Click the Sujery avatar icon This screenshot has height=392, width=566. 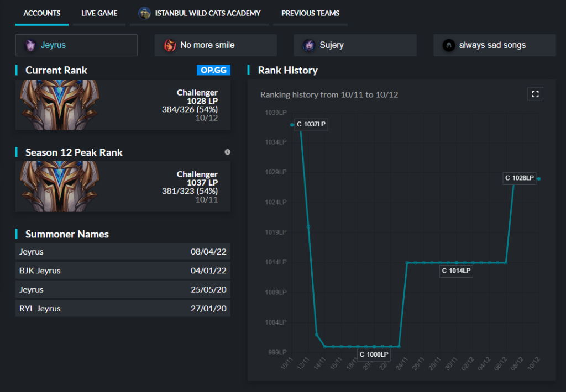pyautogui.click(x=309, y=45)
